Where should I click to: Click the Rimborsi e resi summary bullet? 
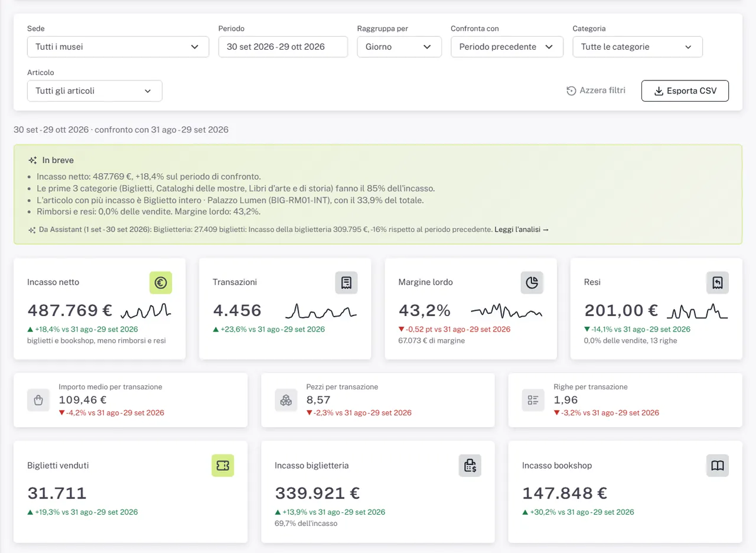148,212
